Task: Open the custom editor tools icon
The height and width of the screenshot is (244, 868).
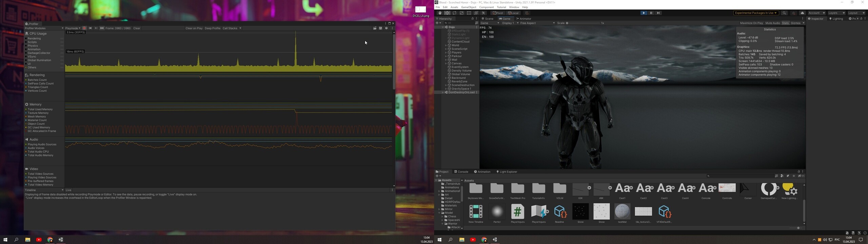Action: [x=484, y=13]
